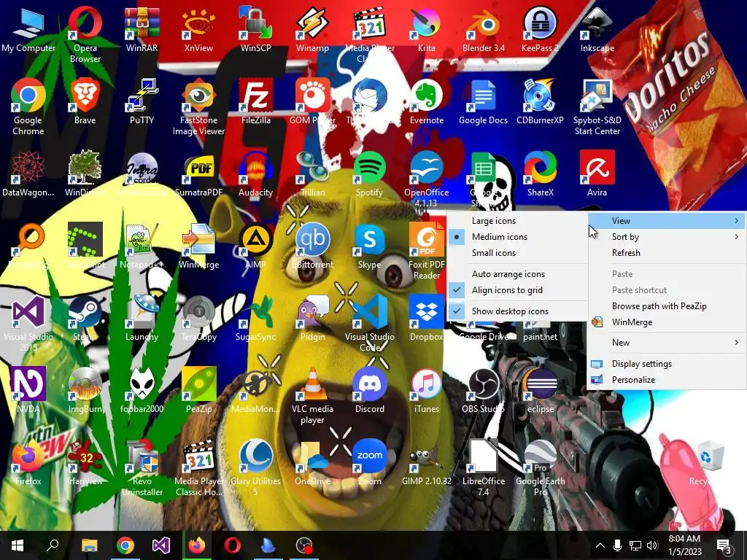Image resolution: width=747 pixels, height=560 pixels.
Task: Select WinMerge context menu entry
Action: 667,322
